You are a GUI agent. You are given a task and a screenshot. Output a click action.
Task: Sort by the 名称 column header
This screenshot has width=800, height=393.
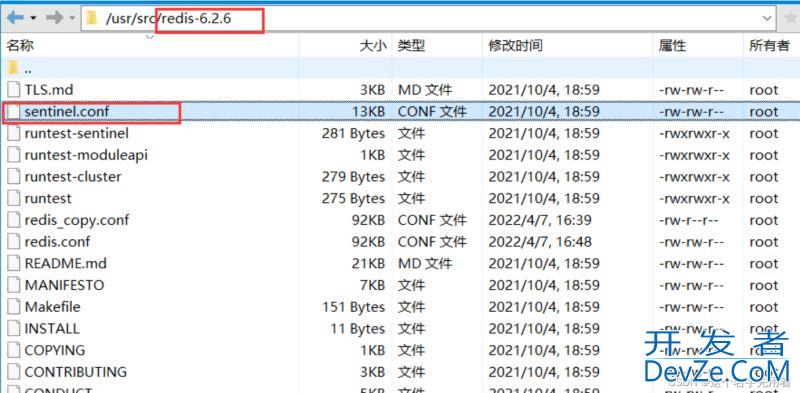click(19, 45)
